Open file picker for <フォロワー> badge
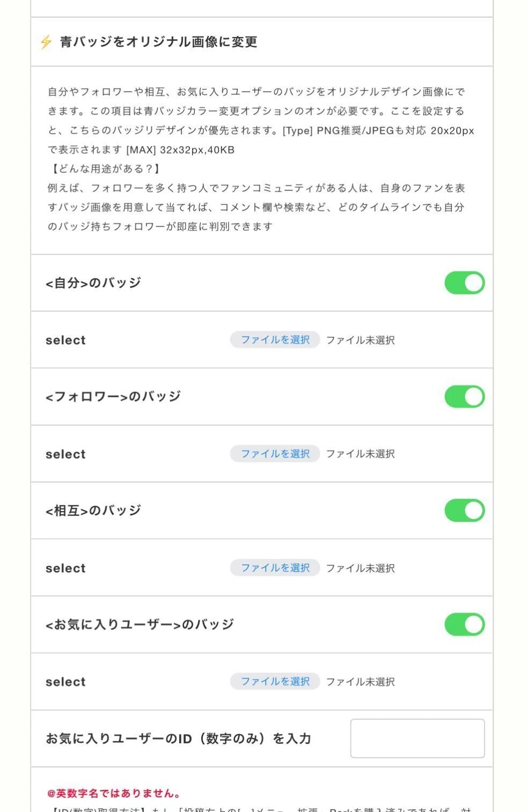Image resolution: width=527 pixels, height=812 pixels. (275, 454)
